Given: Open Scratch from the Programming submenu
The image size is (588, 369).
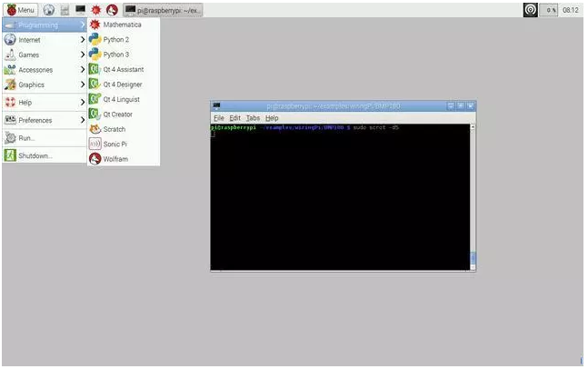Looking at the screenshot, I should click(x=114, y=129).
